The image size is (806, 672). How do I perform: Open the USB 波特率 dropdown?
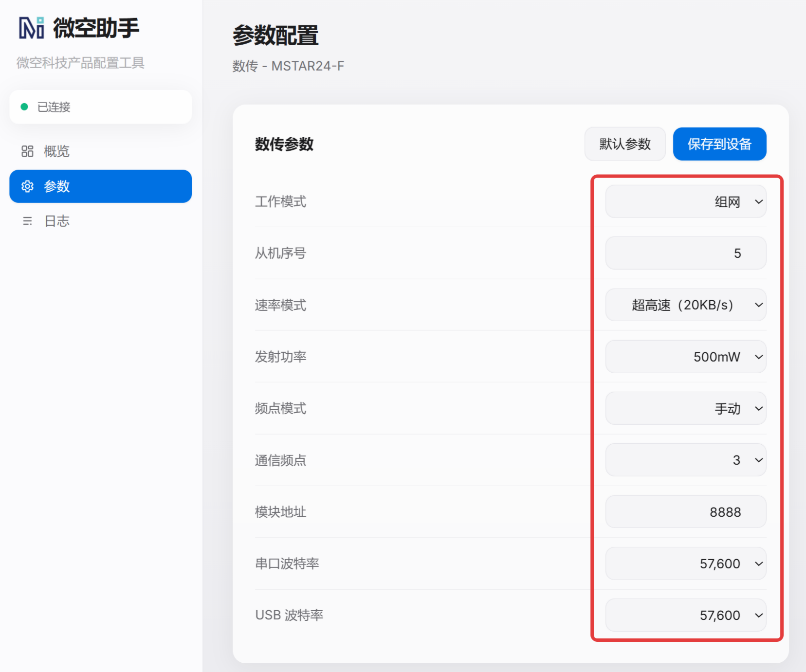point(686,615)
